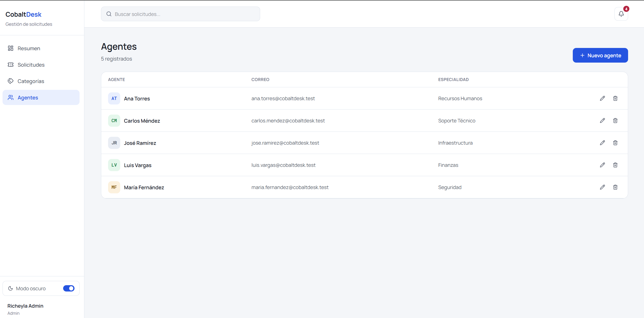This screenshot has width=644, height=318.
Task: Delete María Fernández using the trash icon
Action: [615, 187]
